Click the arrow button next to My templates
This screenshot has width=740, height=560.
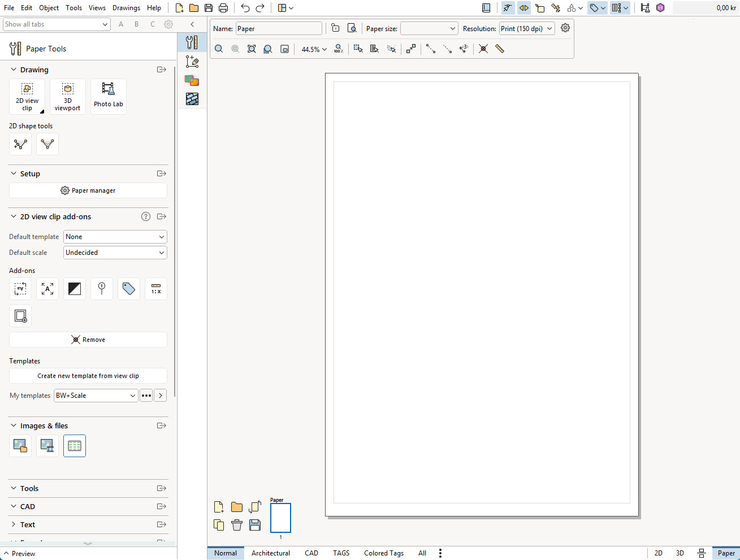coord(161,396)
